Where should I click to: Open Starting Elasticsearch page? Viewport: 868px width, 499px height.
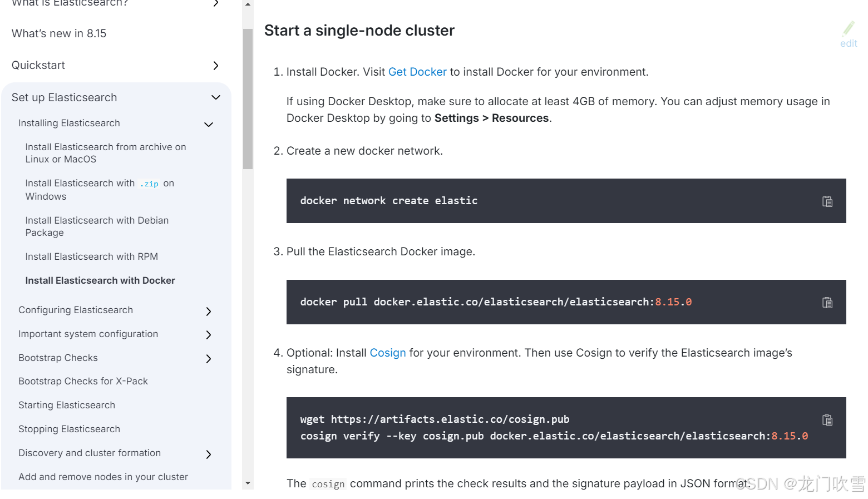[x=67, y=405]
